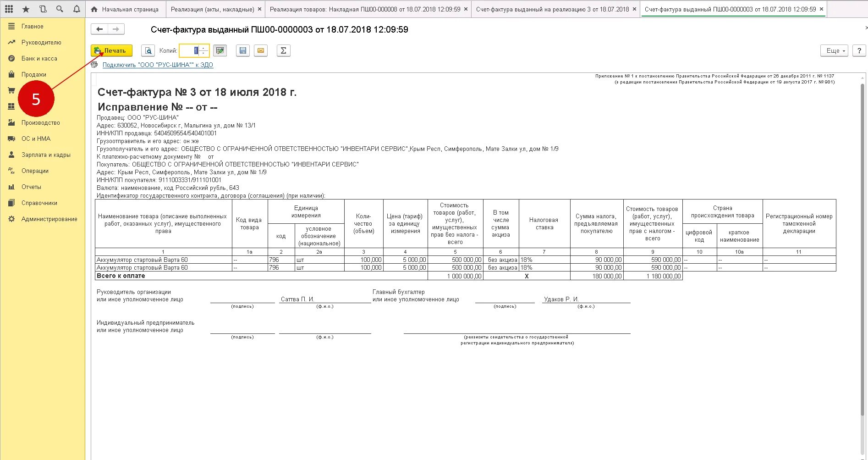The height and width of the screenshot is (460, 868).
Task: Click the Счет-фактура № 3 heading text
Action: pyautogui.click(x=197, y=92)
